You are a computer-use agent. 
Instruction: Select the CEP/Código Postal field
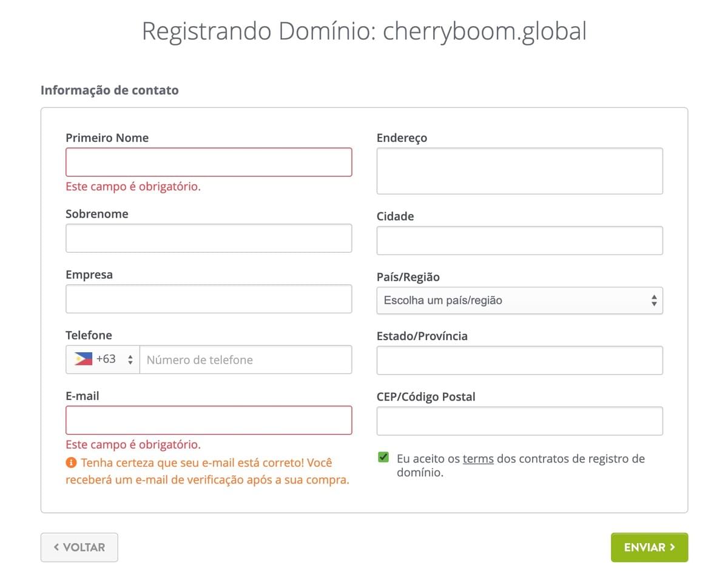point(519,420)
